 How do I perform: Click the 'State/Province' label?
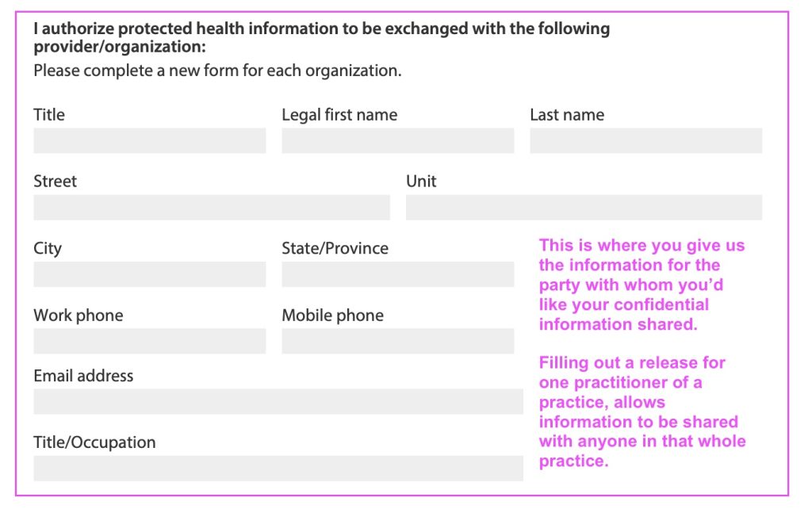click(x=335, y=248)
